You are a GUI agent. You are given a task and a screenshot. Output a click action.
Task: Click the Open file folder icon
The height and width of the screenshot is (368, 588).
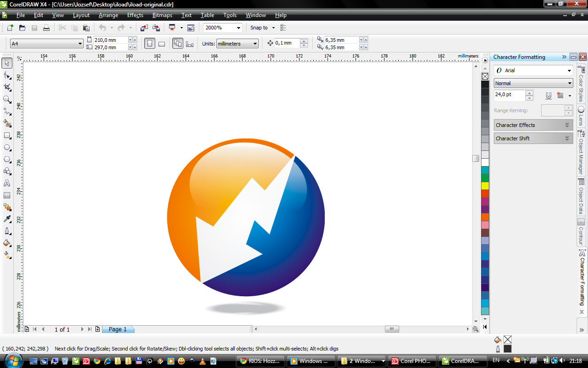(x=22, y=28)
